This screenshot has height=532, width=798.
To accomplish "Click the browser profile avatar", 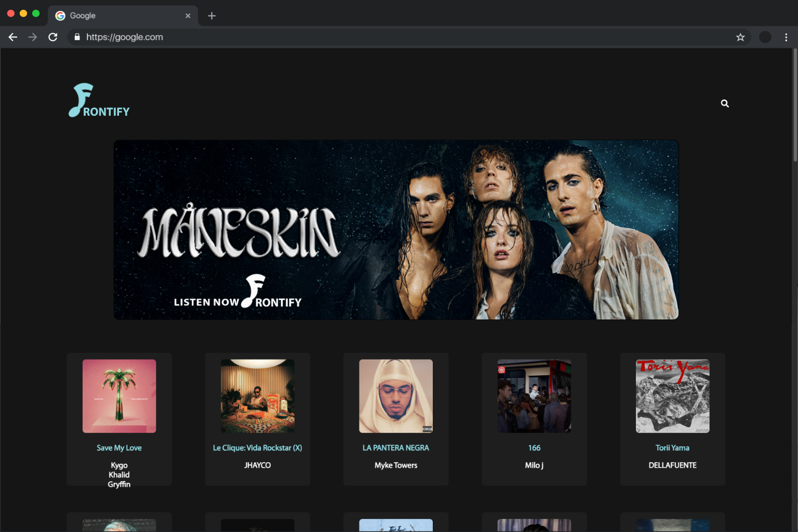I will pyautogui.click(x=765, y=37).
